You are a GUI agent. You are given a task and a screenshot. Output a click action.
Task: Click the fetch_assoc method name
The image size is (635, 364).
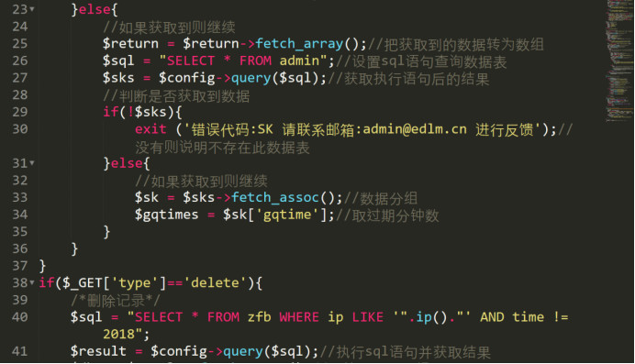[x=275, y=198]
